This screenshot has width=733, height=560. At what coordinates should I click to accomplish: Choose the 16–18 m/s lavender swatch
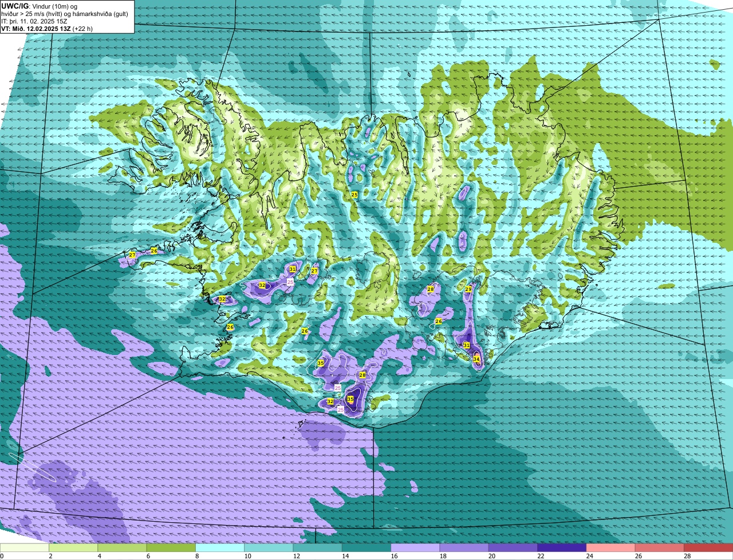(x=415, y=547)
